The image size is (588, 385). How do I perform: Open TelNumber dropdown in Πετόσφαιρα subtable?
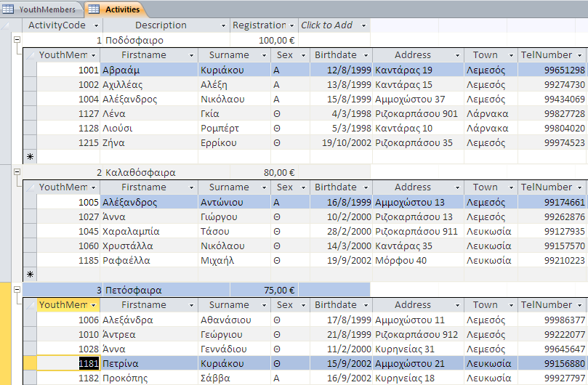click(x=580, y=305)
